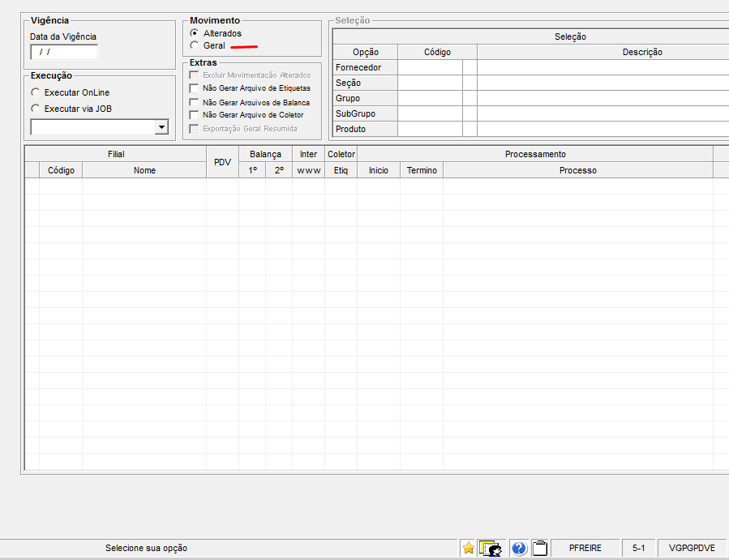Click the Produto descrição cell
The width and height of the screenshot is (729, 560).
pyautogui.click(x=603, y=129)
